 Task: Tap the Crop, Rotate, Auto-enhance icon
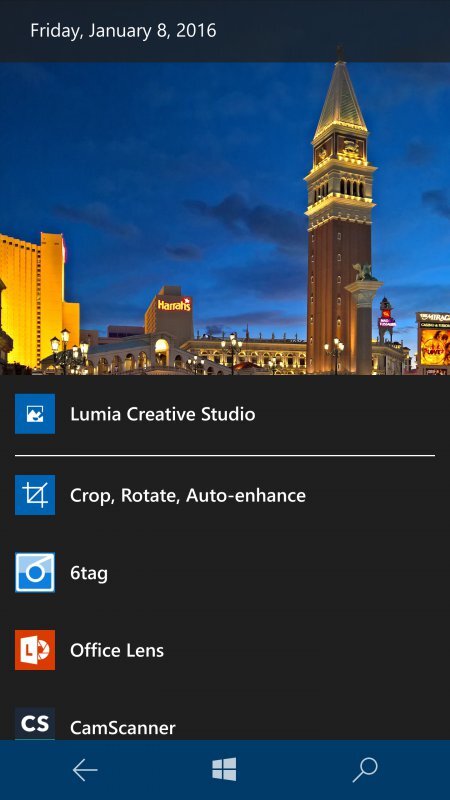(x=35, y=495)
